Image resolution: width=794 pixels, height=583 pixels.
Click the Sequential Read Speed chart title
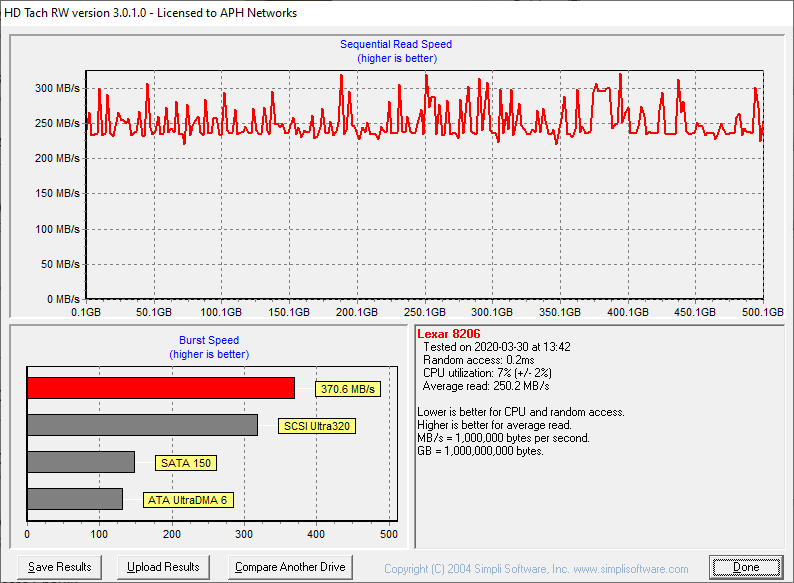click(x=396, y=44)
